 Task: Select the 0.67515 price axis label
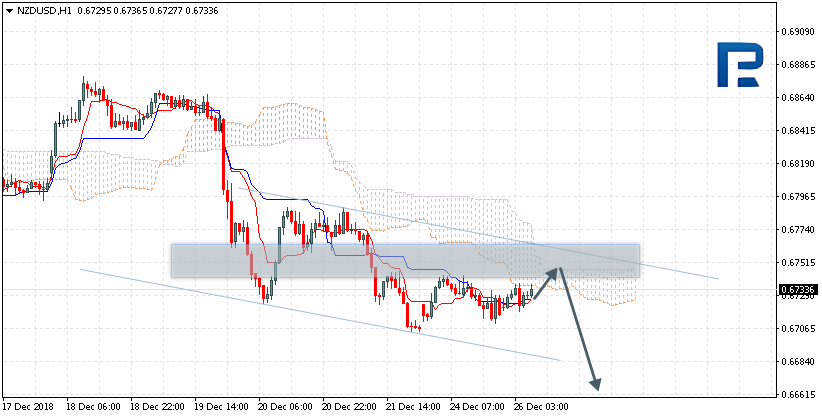tap(797, 263)
